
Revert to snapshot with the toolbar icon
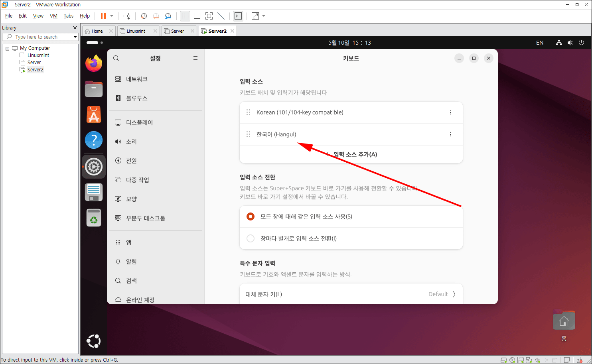pyautogui.click(x=156, y=16)
